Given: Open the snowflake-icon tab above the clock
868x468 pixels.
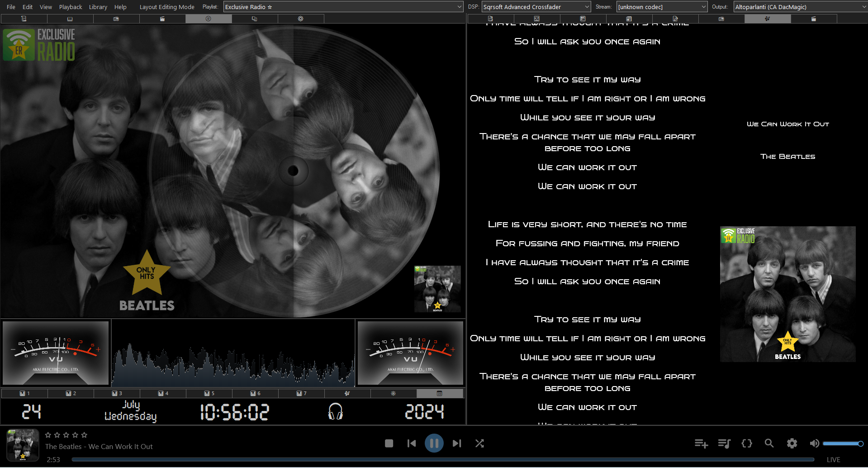Looking at the screenshot, I should click(x=394, y=393).
